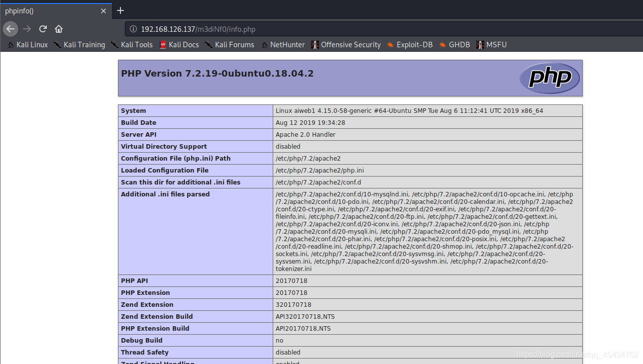Click the Additional .ini files parsed label
643x364 pixels.
(165, 194)
